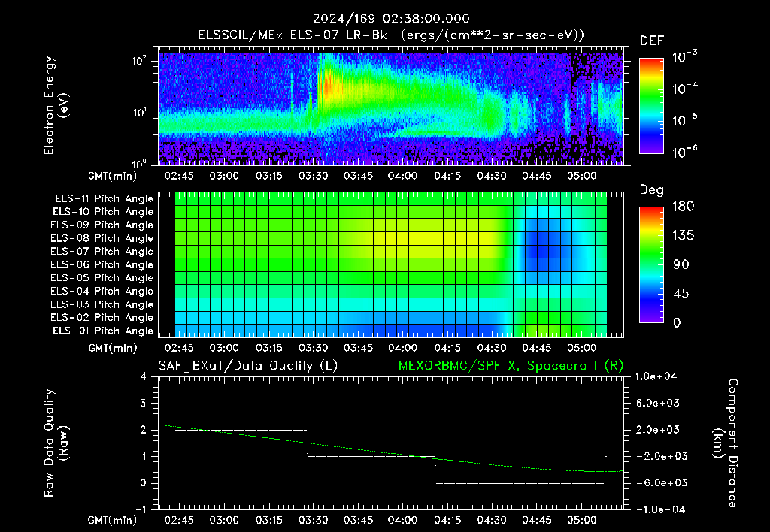Image resolution: width=770 pixels, height=532 pixels.
Task: Select the 90 value on the Deg scale
Action: pos(681,265)
